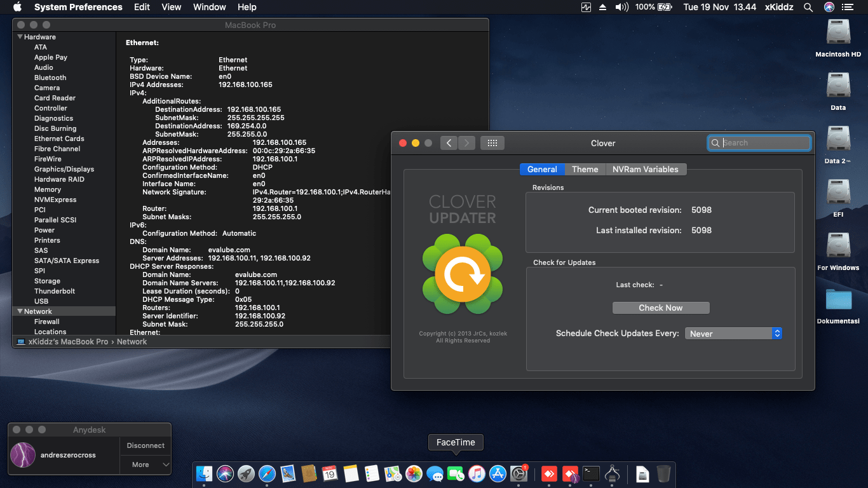
Task: Click Disconnect in the AnyDesk panel
Action: click(x=146, y=445)
